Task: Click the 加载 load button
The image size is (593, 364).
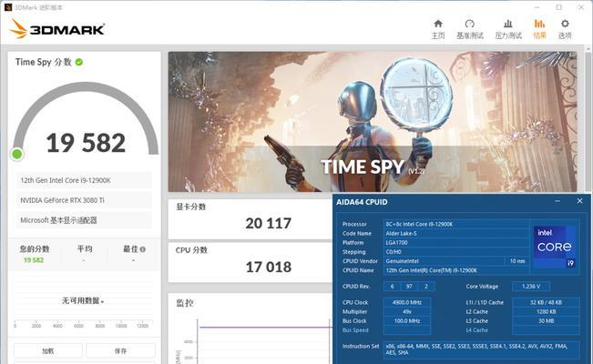Action: pyautogui.click(x=48, y=350)
